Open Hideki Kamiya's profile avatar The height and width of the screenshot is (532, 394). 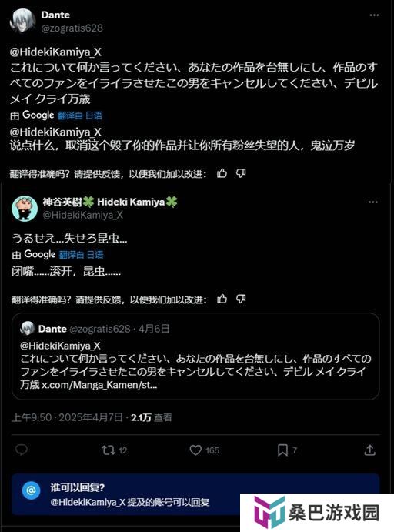tap(25, 209)
